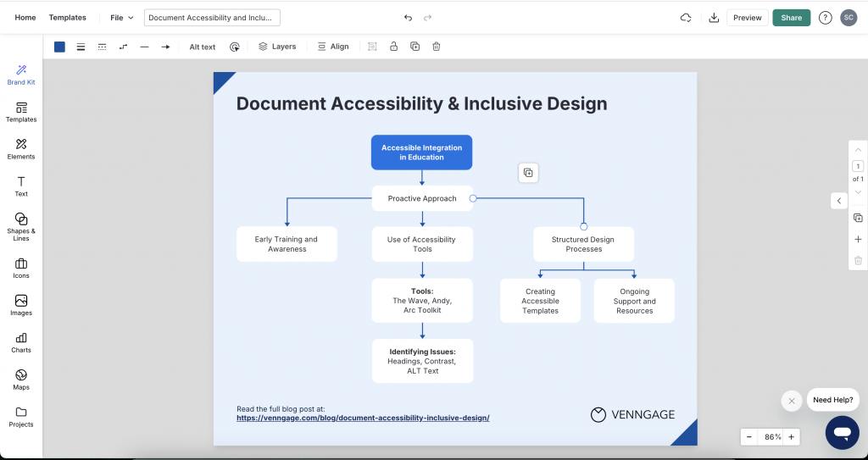Go to Home
868x460 pixels.
[x=25, y=18]
